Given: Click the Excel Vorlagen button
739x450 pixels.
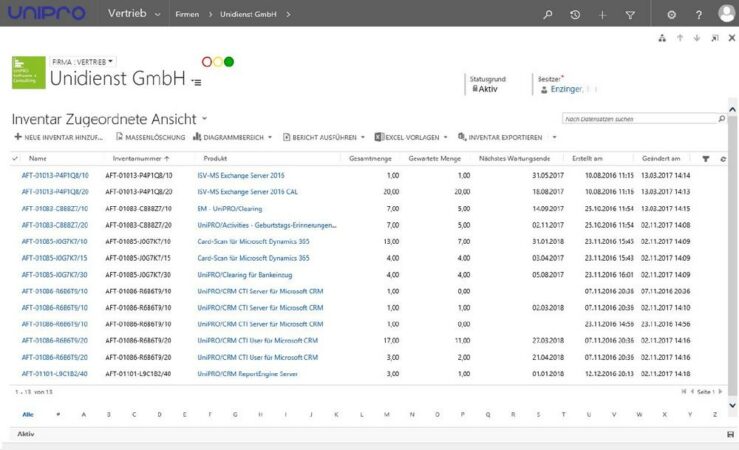Looking at the screenshot, I should [x=411, y=137].
